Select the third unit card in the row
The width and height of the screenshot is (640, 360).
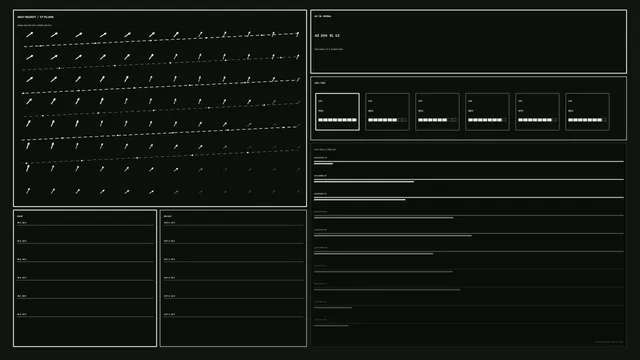pyautogui.click(x=437, y=112)
